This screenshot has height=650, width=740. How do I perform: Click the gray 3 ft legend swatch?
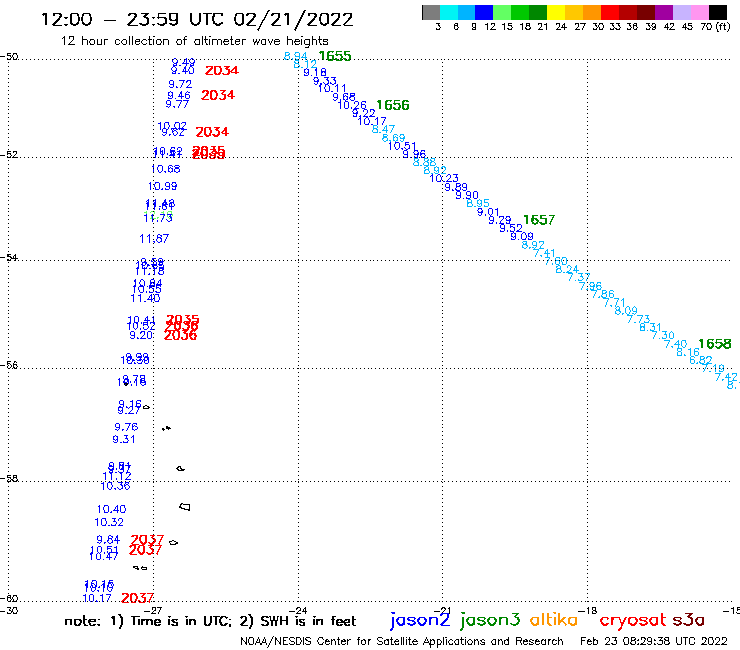coord(431,12)
